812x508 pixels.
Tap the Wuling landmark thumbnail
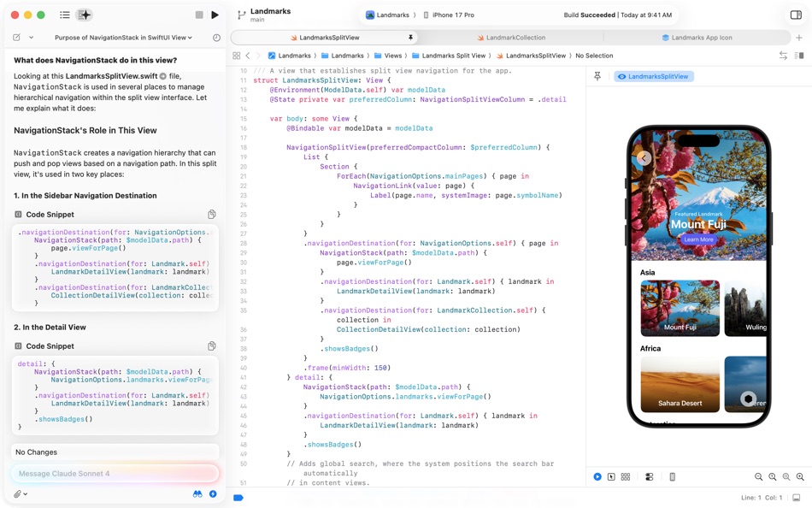745,308
